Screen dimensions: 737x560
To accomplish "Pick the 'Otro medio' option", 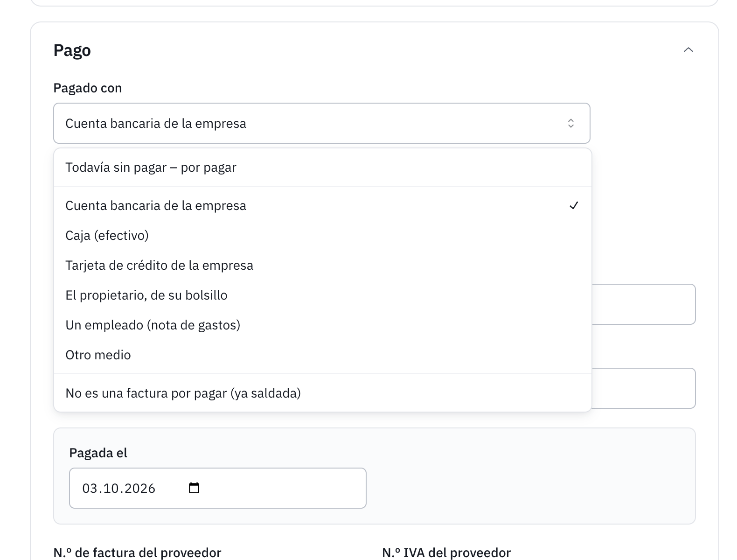I will (x=323, y=355).
